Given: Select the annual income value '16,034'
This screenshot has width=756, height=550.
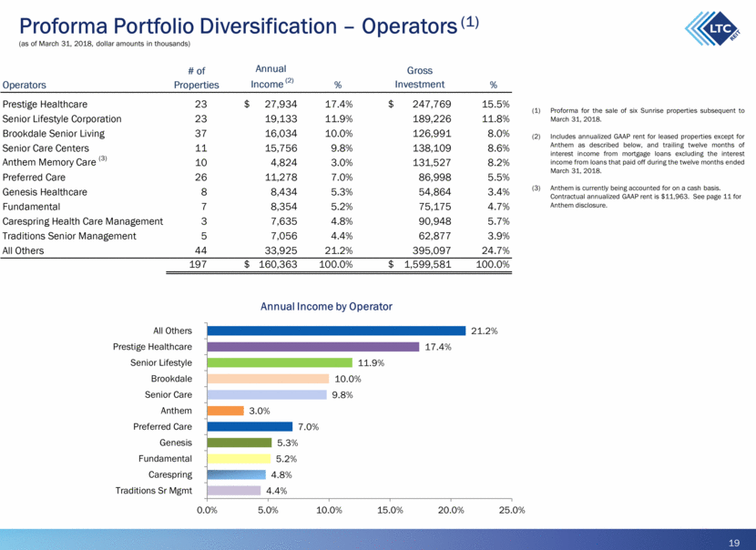Looking at the screenshot, I should [x=281, y=134].
